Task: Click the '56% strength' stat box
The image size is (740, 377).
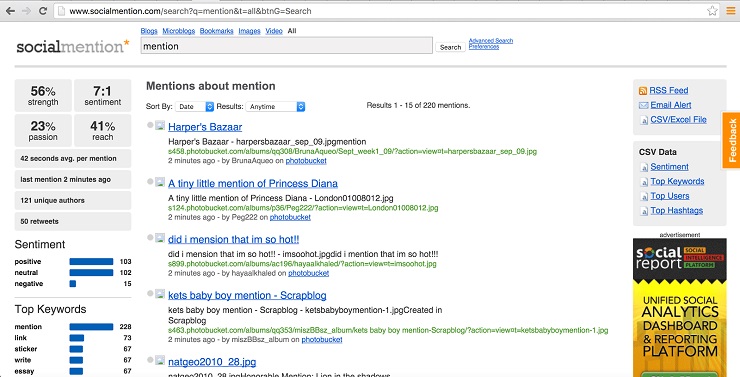Action: tap(43, 95)
